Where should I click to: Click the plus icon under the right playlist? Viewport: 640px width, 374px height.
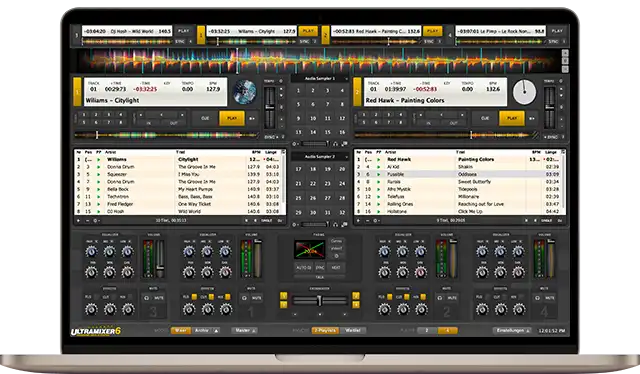tap(359, 220)
